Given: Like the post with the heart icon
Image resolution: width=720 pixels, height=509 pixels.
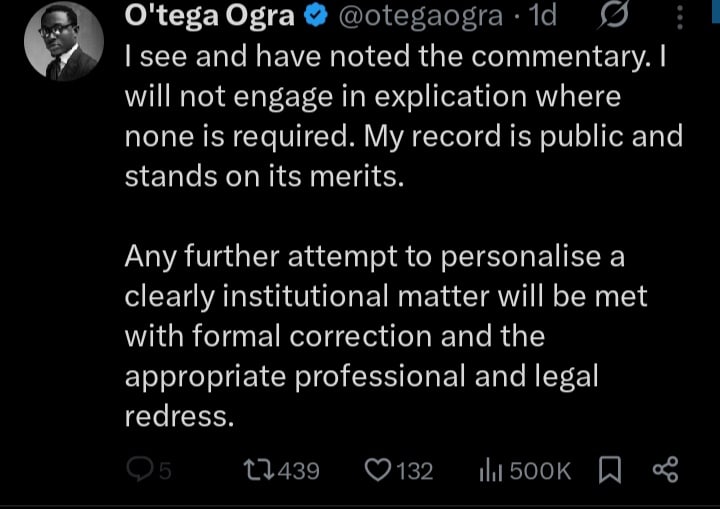Looking at the screenshot, I should (x=378, y=469).
